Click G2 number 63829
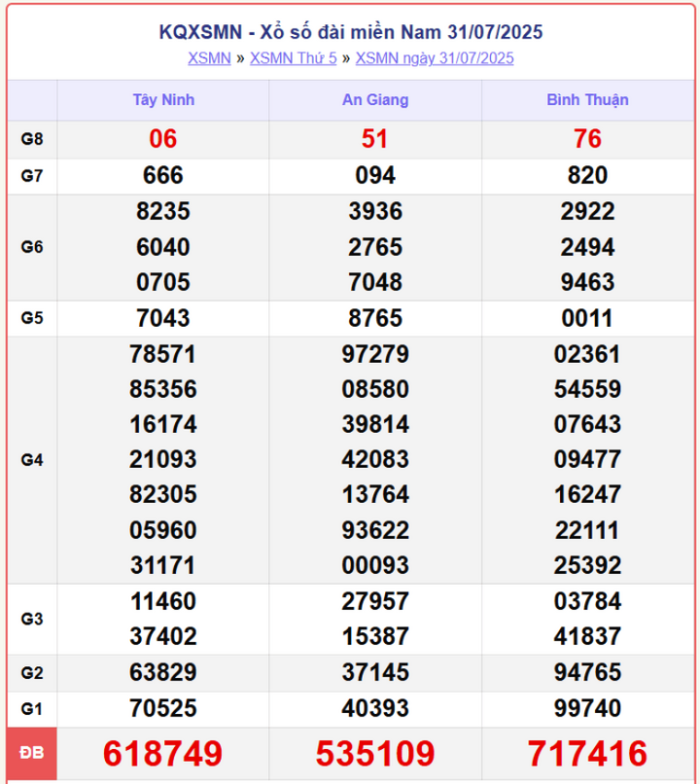 point(163,672)
